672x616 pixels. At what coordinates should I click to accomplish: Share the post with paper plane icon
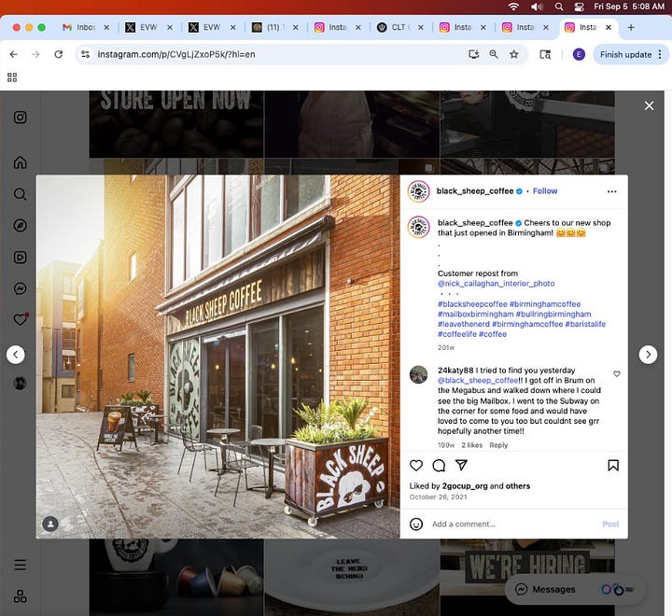pos(461,466)
